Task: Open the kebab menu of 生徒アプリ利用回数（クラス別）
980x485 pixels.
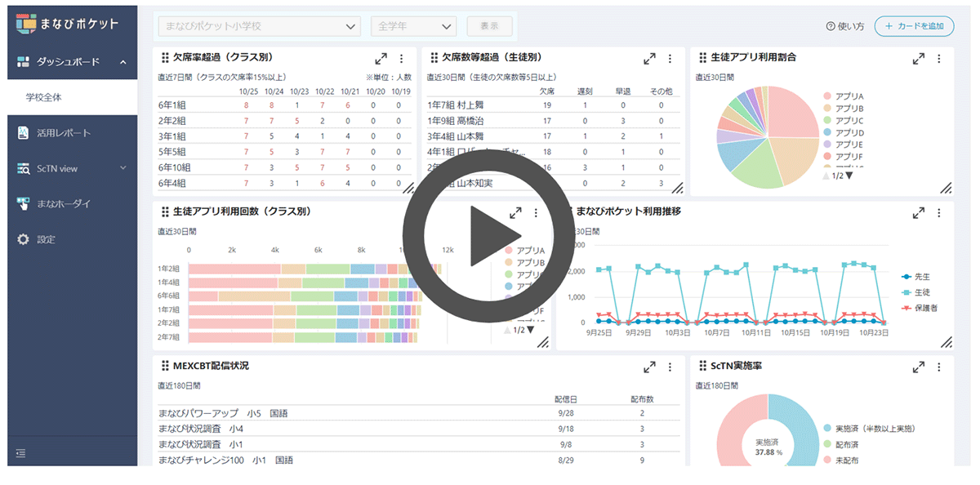Action: (536, 212)
